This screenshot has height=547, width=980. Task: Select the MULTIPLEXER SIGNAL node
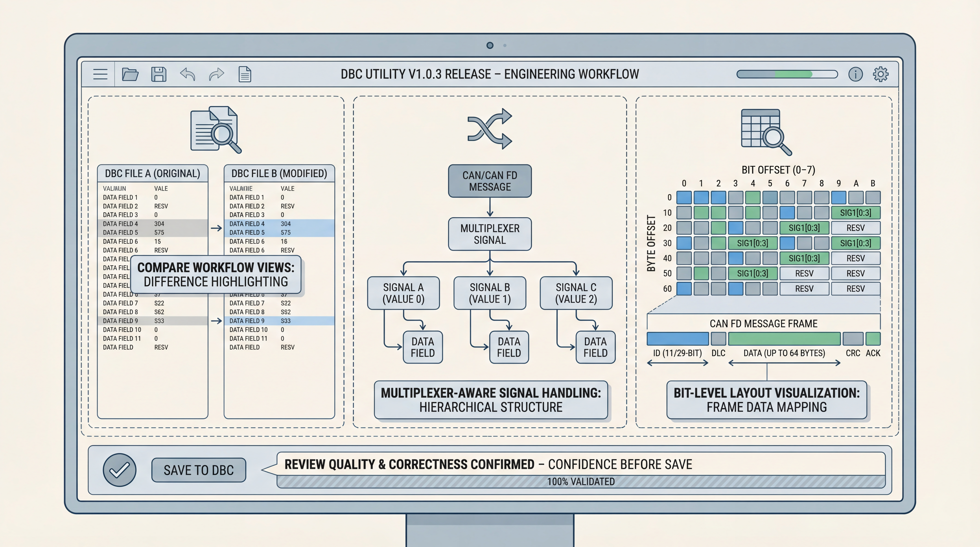(x=490, y=234)
